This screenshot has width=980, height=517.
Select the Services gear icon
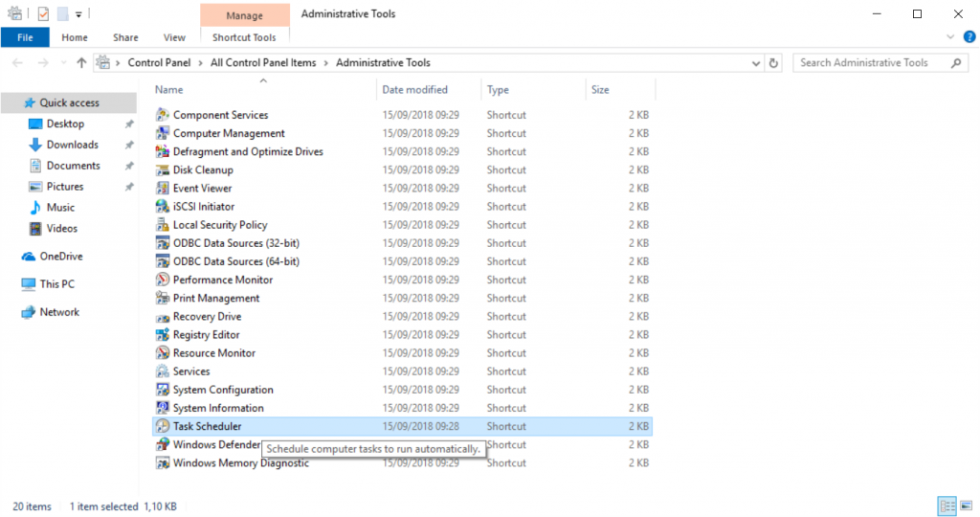(163, 371)
